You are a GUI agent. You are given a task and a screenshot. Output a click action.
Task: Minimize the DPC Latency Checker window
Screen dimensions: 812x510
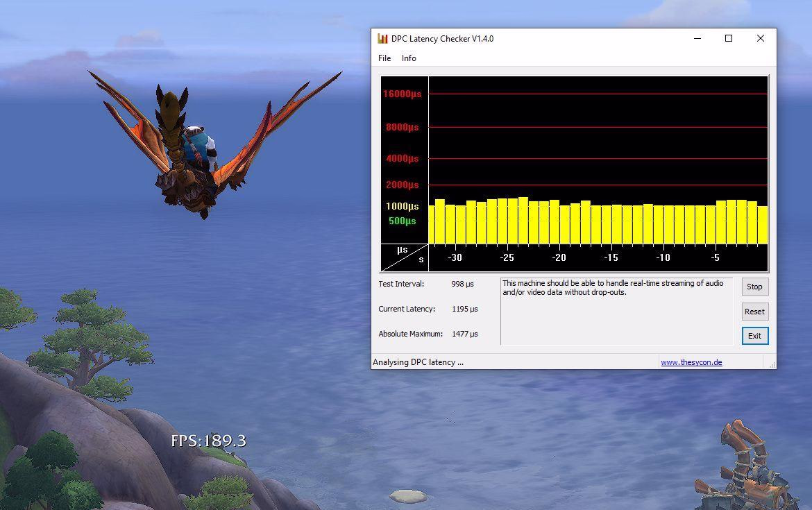pyautogui.click(x=697, y=39)
